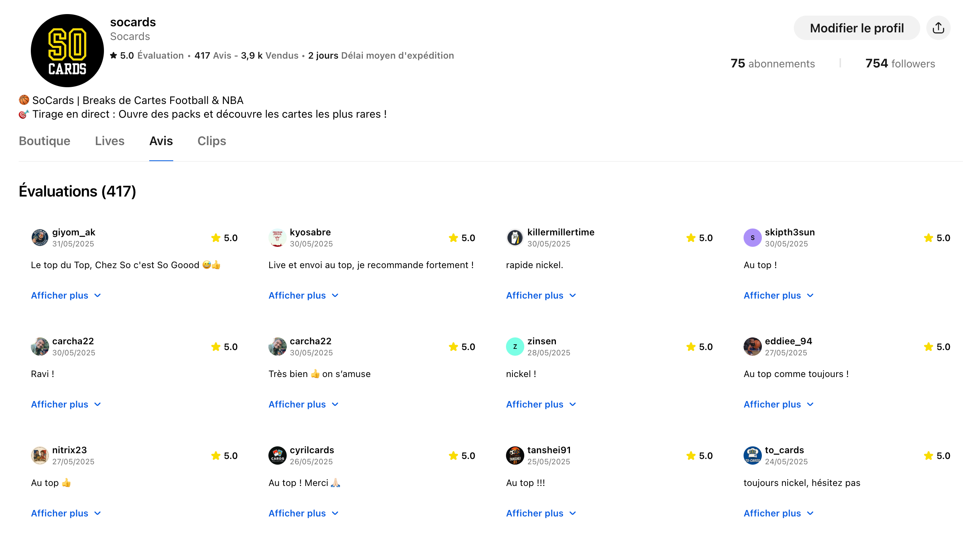980x537 pixels.
Task: Open killermillertime's avatar
Action: pyautogui.click(x=515, y=238)
